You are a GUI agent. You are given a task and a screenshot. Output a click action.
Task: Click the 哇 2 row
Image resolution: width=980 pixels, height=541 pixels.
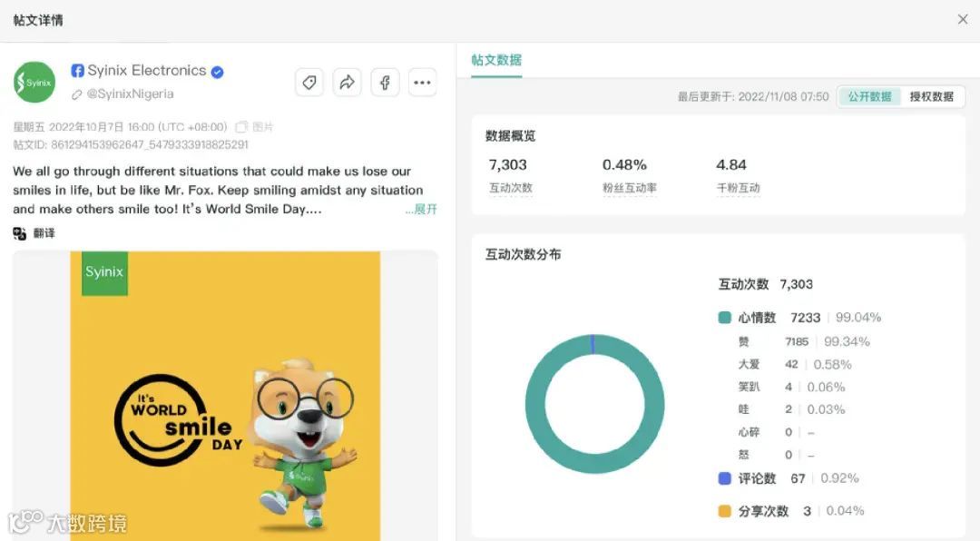[x=791, y=409]
